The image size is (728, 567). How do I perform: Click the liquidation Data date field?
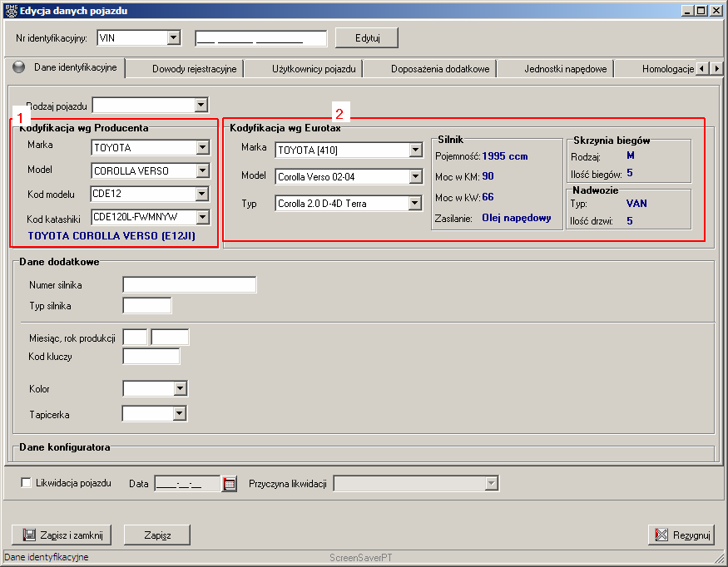click(187, 484)
